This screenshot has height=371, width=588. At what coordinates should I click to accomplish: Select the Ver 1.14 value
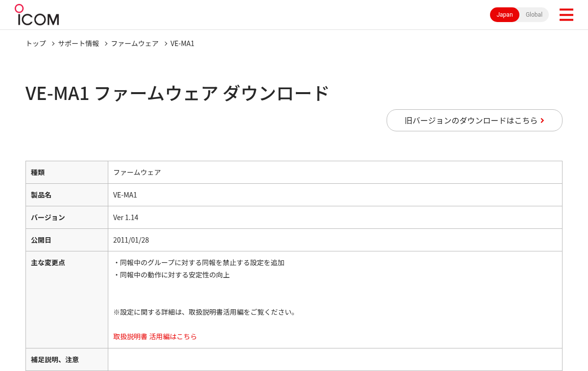[x=125, y=217]
